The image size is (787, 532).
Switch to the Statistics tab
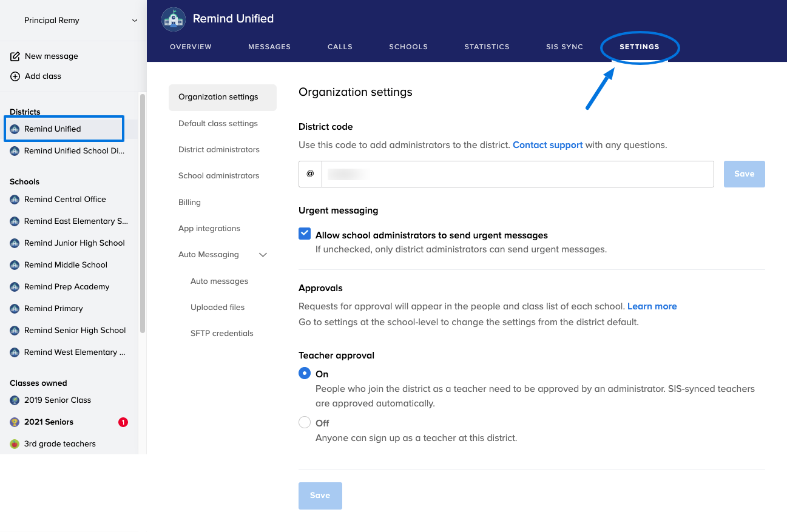pos(487,47)
